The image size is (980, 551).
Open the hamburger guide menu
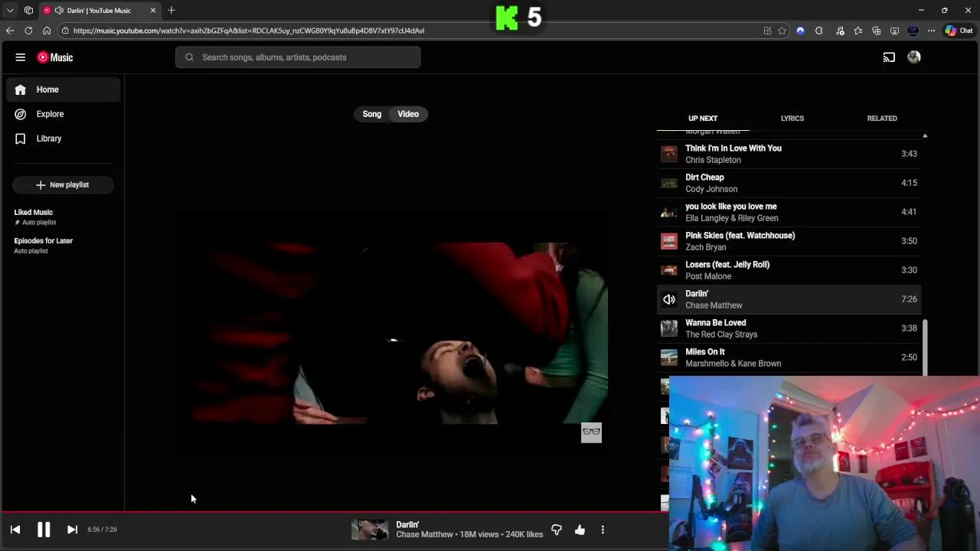[21, 57]
